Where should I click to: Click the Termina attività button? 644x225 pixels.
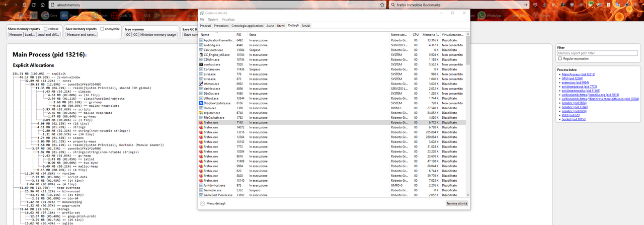click(x=457, y=203)
